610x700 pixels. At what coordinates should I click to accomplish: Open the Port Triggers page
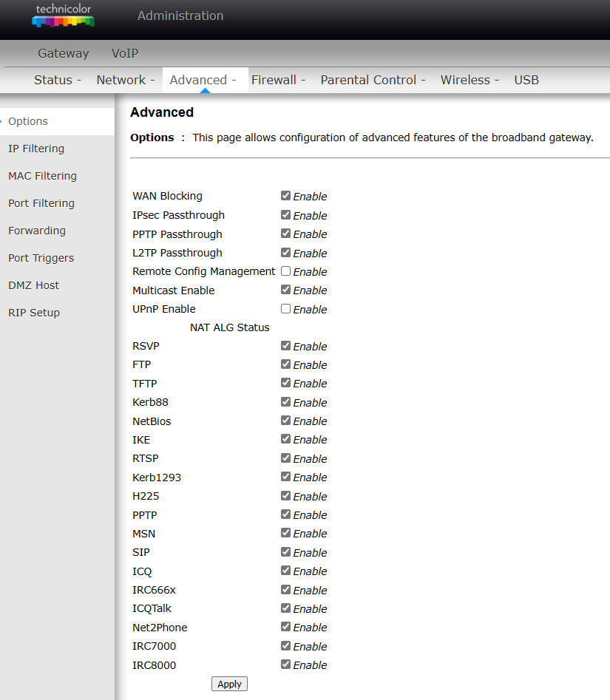click(41, 258)
